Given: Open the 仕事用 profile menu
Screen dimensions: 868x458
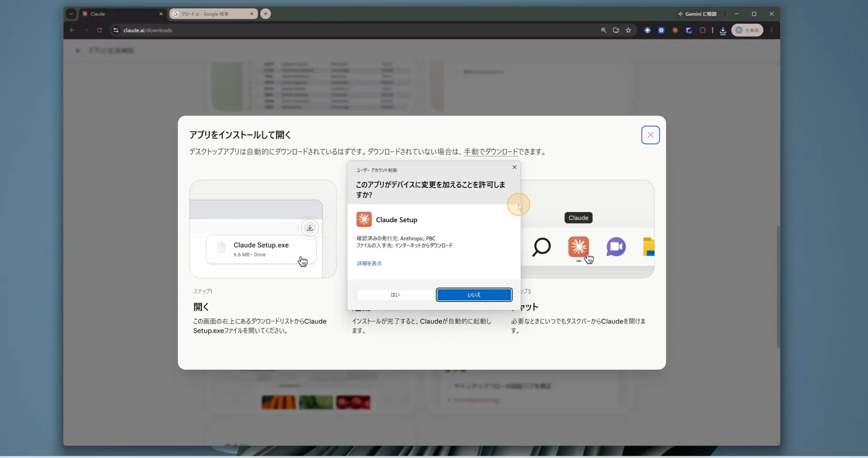Looking at the screenshot, I should coord(747,30).
